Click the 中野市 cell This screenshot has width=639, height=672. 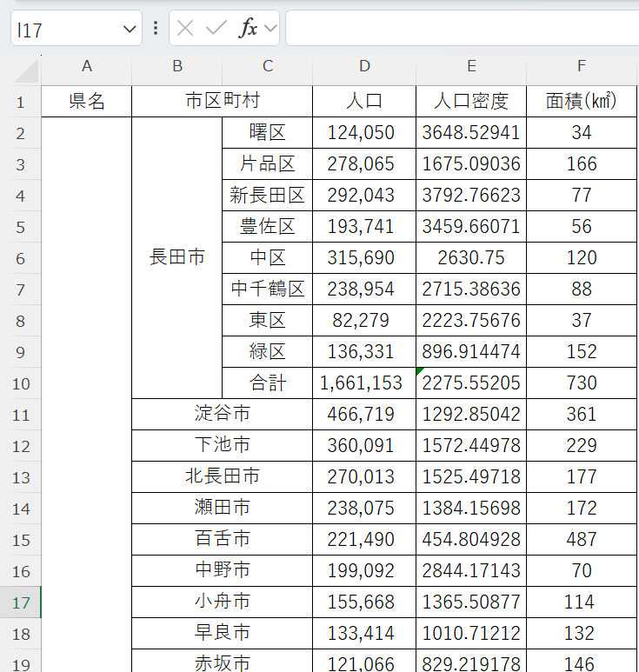tap(222, 570)
